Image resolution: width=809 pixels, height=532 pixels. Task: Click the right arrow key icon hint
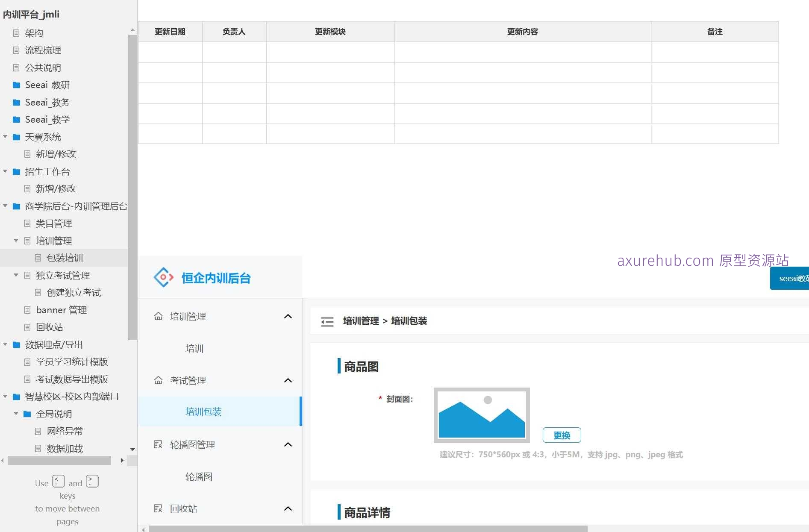tap(92, 481)
